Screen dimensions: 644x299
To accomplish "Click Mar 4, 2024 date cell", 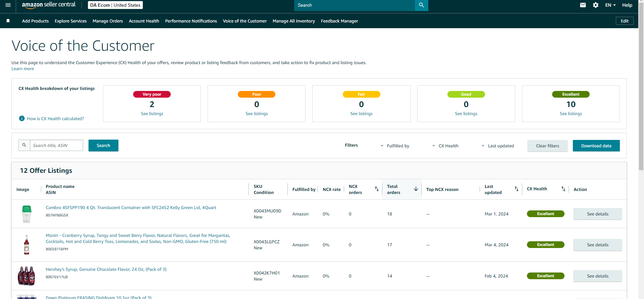I will (496, 245).
